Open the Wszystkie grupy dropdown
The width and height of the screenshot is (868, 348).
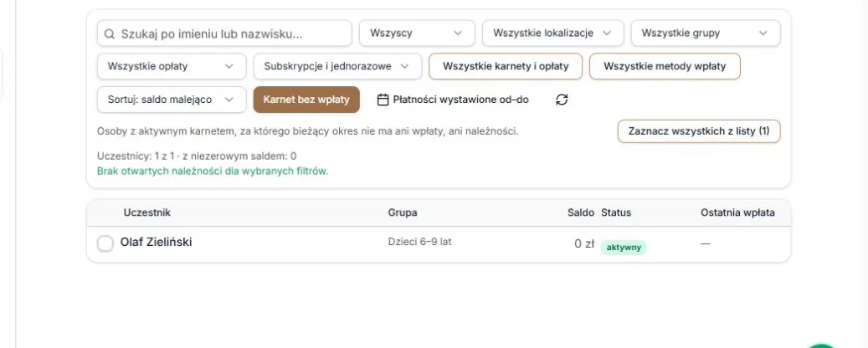(706, 33)
